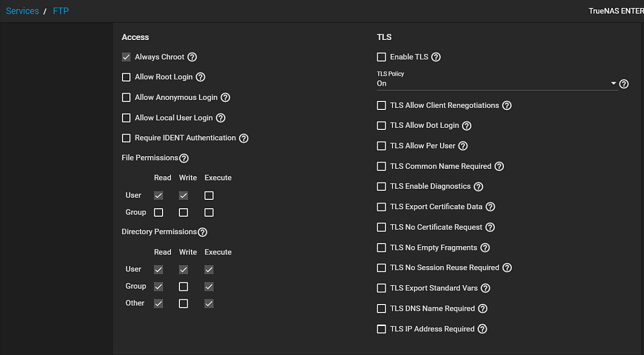644x355 pixels.
Task: Uncheck the Always Chroot checkbox
Action: [x=126, y=57]
